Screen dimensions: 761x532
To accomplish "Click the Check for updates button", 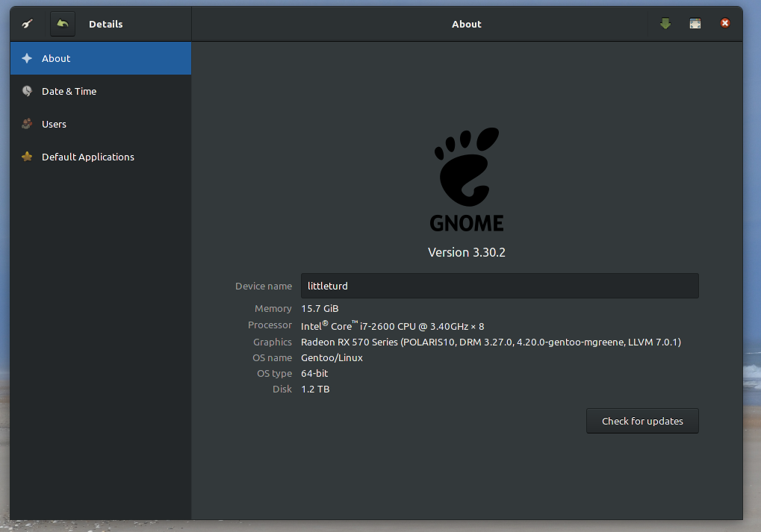I will 642,421.
